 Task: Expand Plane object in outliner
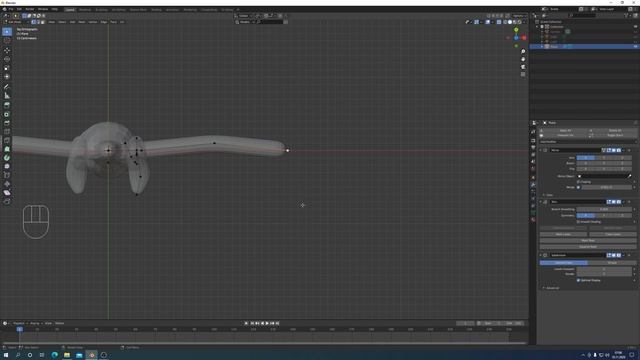coord(542,47)
